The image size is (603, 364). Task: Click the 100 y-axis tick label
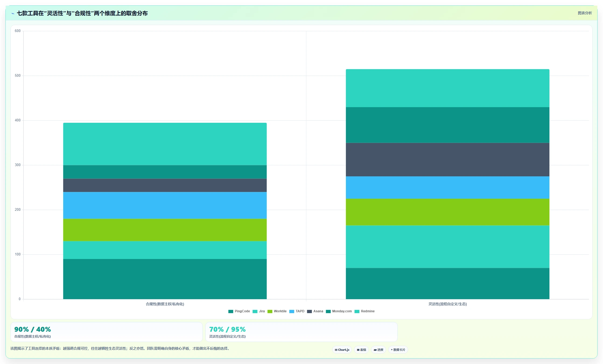click(x=18, y=254)
